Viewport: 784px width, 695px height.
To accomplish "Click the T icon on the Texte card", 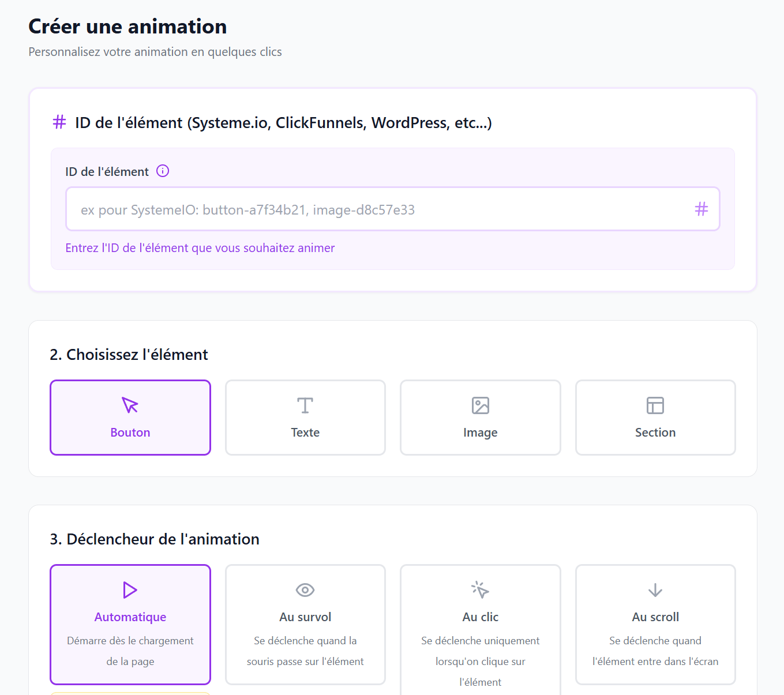I will coord(305,405).
